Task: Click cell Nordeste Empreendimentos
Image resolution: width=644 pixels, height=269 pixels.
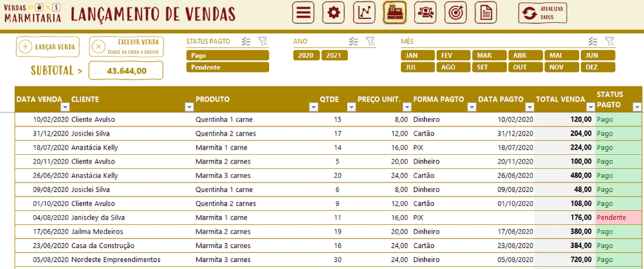Action: click(132, 259)
